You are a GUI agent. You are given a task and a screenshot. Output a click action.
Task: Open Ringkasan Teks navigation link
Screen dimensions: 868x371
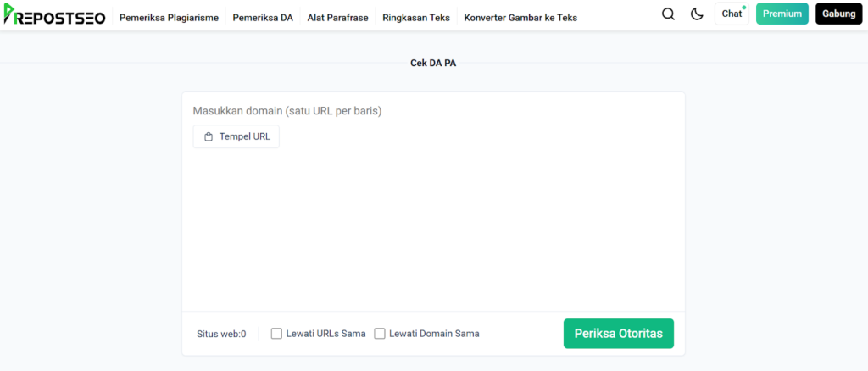point(416,17)
